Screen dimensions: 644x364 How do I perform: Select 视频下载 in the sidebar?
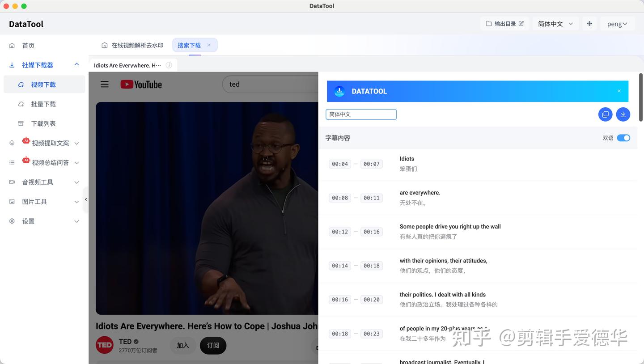(x=44, y=85)
